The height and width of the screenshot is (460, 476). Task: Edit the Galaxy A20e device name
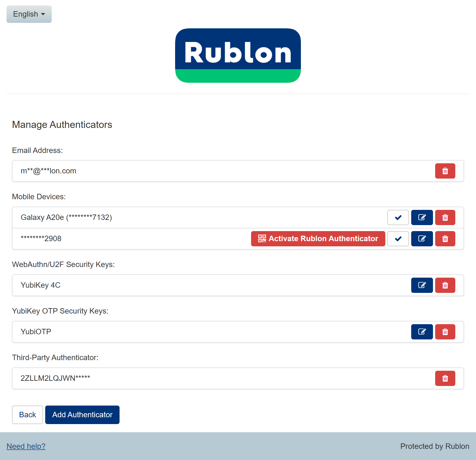click(x=422, y=217)
